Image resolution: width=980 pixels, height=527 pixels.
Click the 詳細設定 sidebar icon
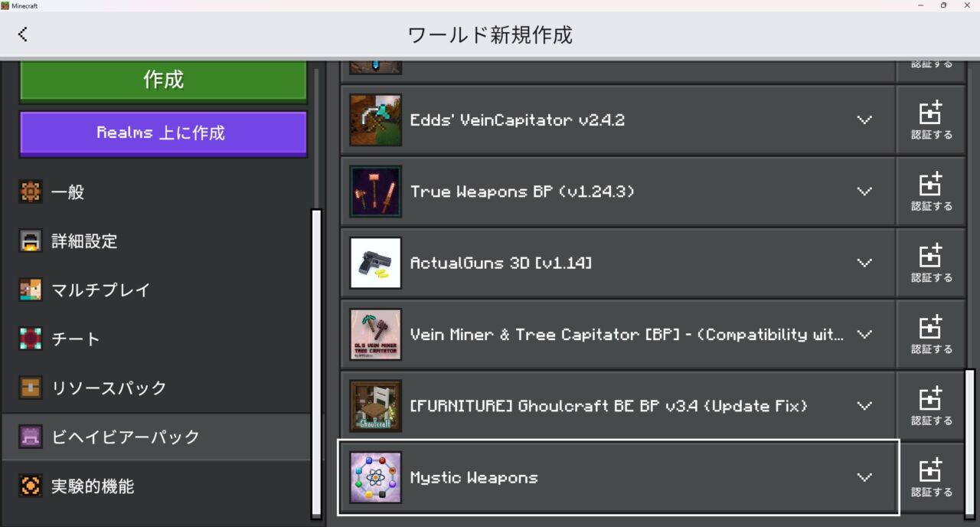[x=31, y=241]
